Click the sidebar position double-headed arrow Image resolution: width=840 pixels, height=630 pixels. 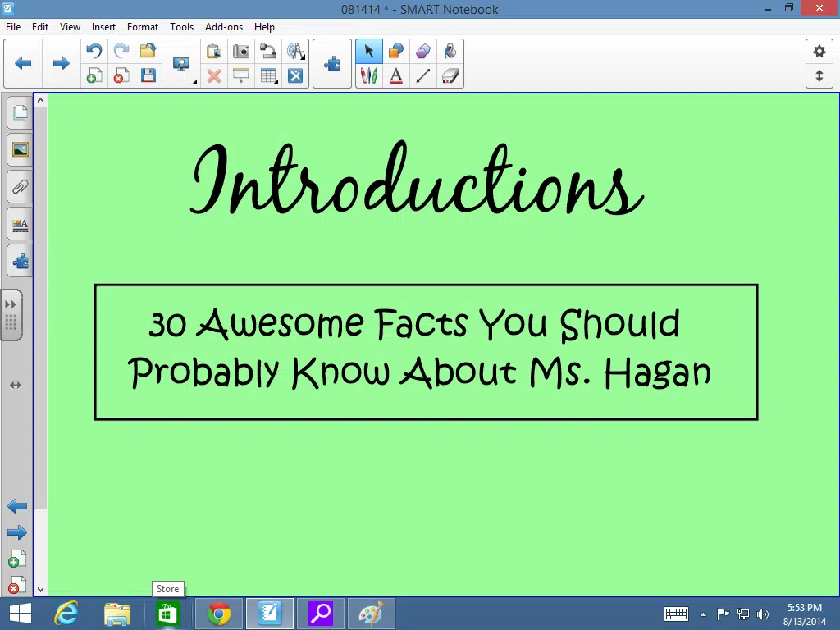click(16, 386)
